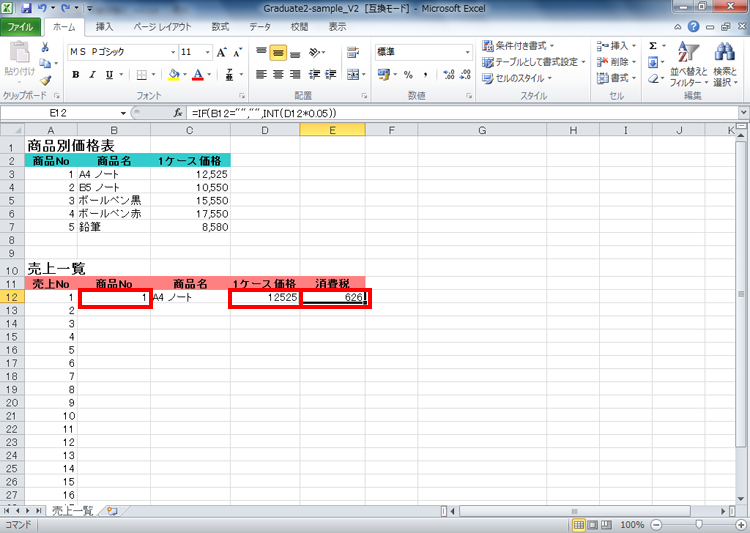Apply comma style format

point(425,75)
